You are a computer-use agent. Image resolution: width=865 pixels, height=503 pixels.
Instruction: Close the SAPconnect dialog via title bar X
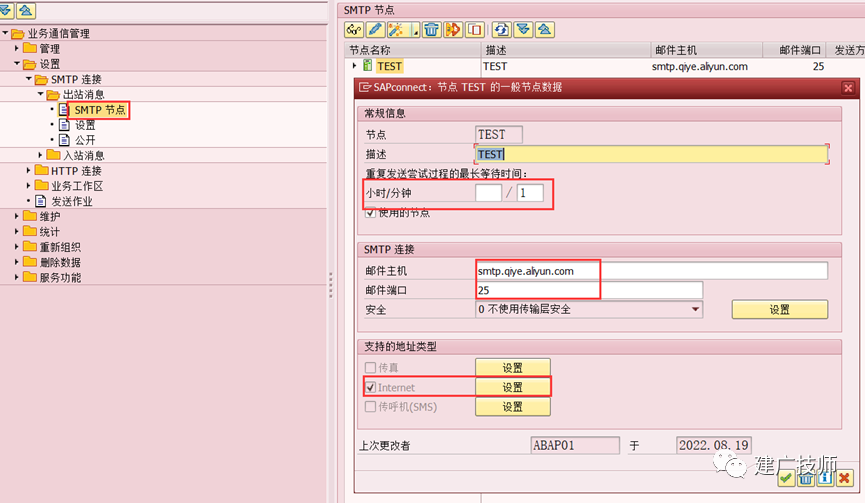tap(848, 88)
